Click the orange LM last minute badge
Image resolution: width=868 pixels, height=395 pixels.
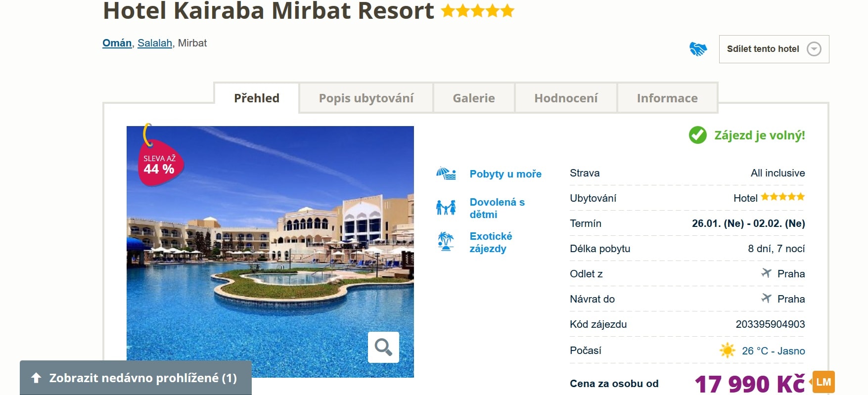tap(823, 382)
